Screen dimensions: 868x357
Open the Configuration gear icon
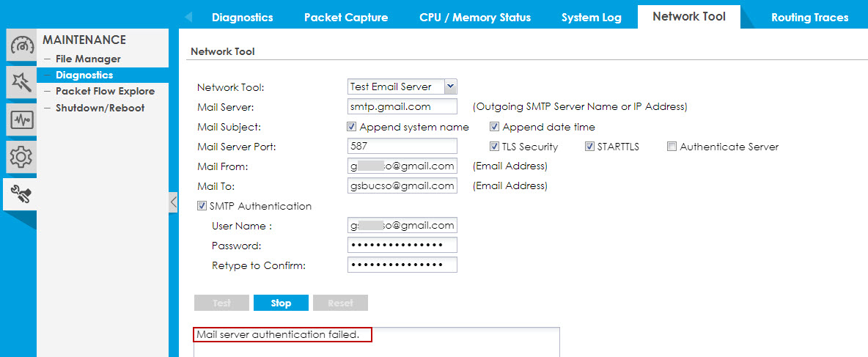tap(21, 157)
